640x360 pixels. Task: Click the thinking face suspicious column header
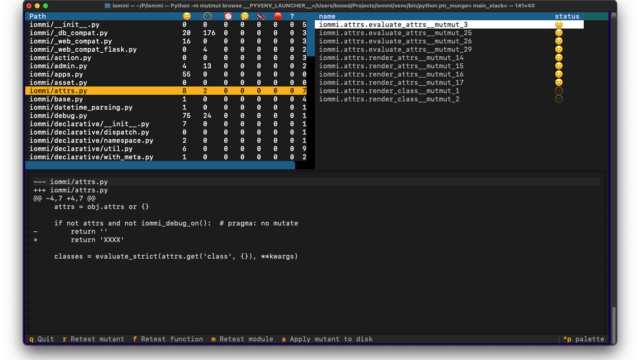tap(244, 16)
